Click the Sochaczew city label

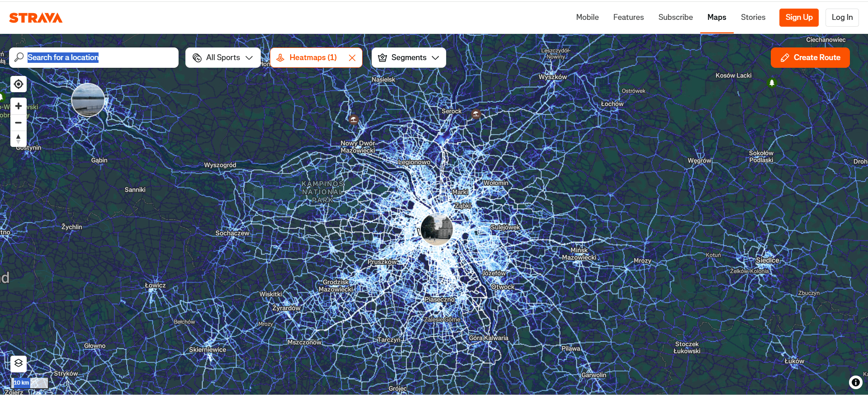232,233
